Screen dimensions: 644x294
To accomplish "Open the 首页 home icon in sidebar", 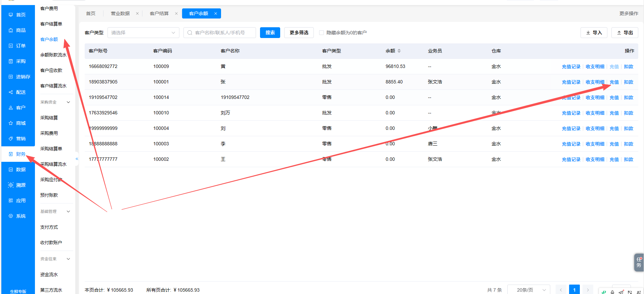I will (11, 15).
